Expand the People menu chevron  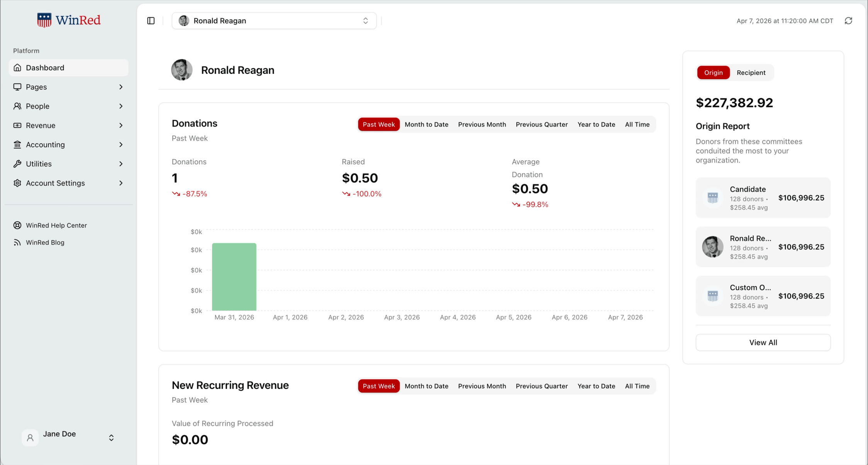click(x=121, y=106)
